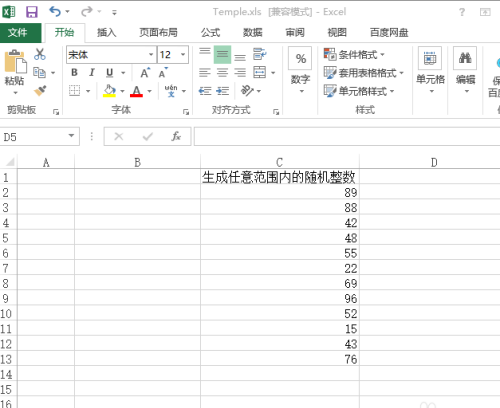The image size is (500, 408).
Task: Center text horizontally
Action: point(222,72)
